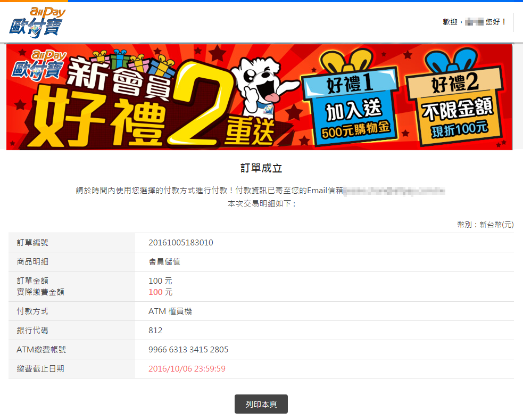Click the red 100 元 actual payment amount
Image resolution: width=523 pixels, height=420 pixels.
tap(161, 292)
